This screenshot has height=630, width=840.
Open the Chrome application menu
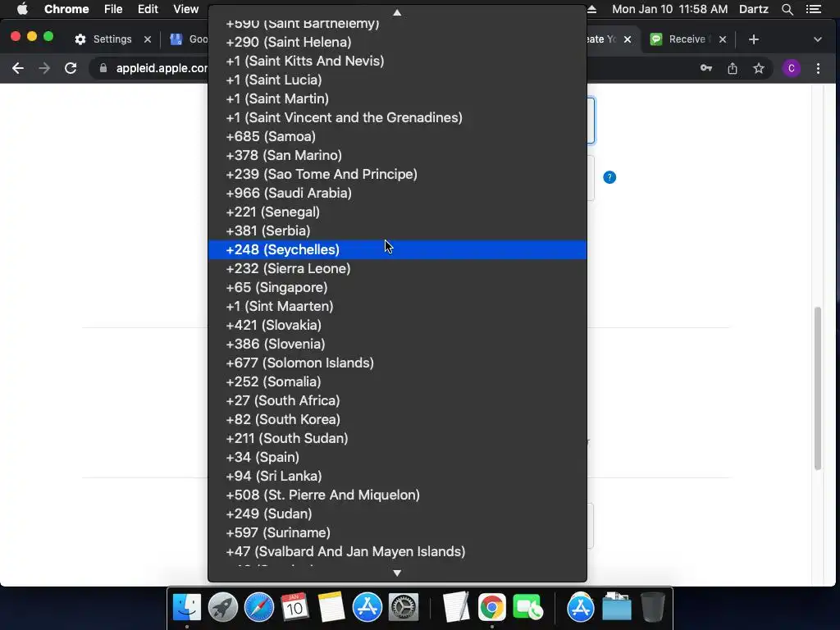click(66, 9)
